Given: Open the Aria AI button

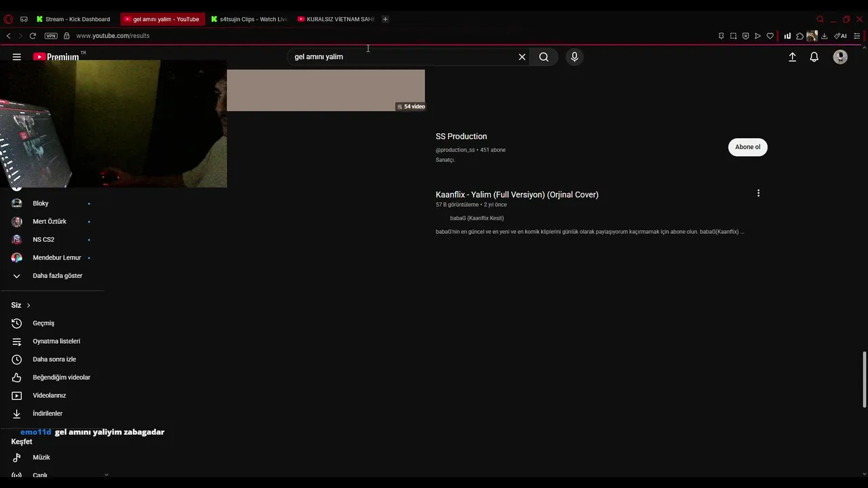Looking at the screenshot, I should (x=841, y=36).
